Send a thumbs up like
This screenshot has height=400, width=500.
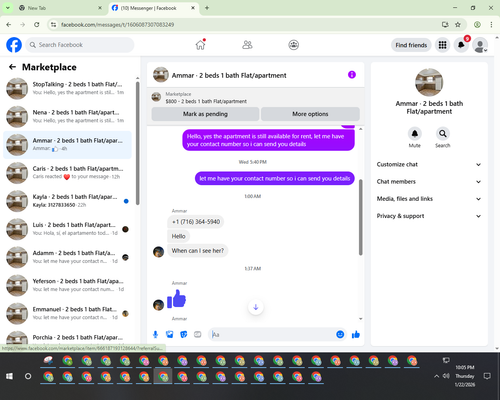(x=356, y=334)
